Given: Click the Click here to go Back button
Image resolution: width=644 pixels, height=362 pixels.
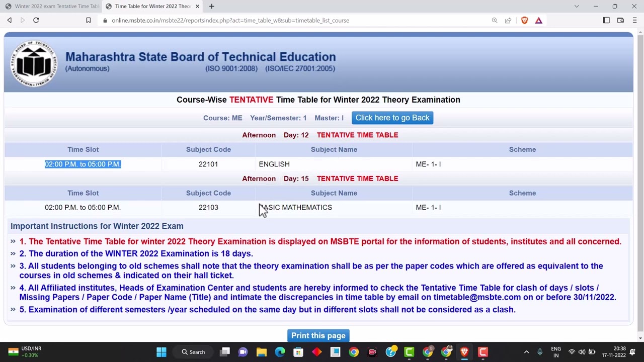Looking at the screenshot, I should [x=392, y=118].
